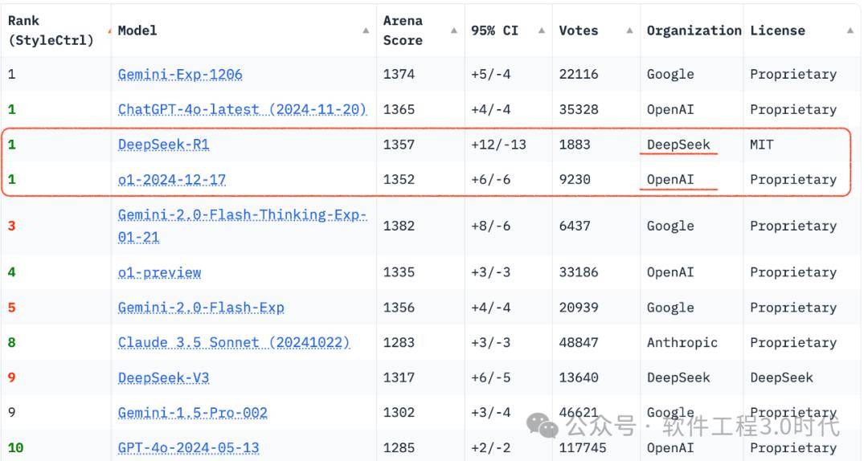Screen dimensions: 868x461
Task: Click the WeChat watermark logo icon
Action: [x=542, y=425]
